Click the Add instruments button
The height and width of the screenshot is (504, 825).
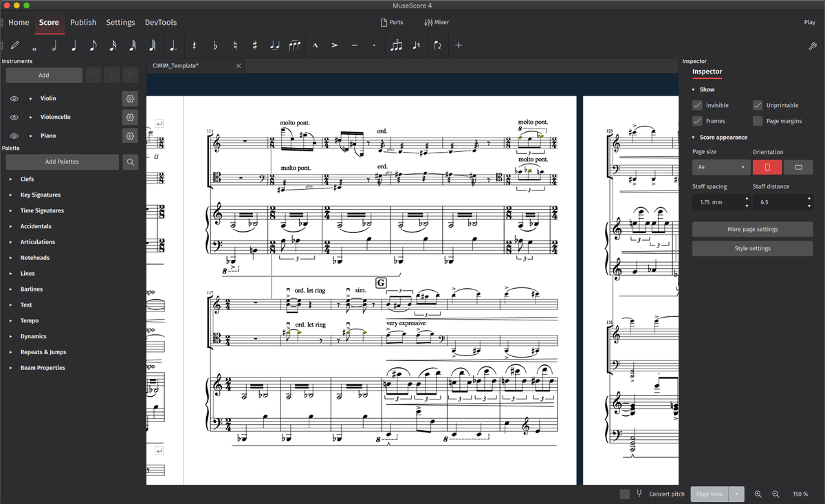click(x=44, y=75)
